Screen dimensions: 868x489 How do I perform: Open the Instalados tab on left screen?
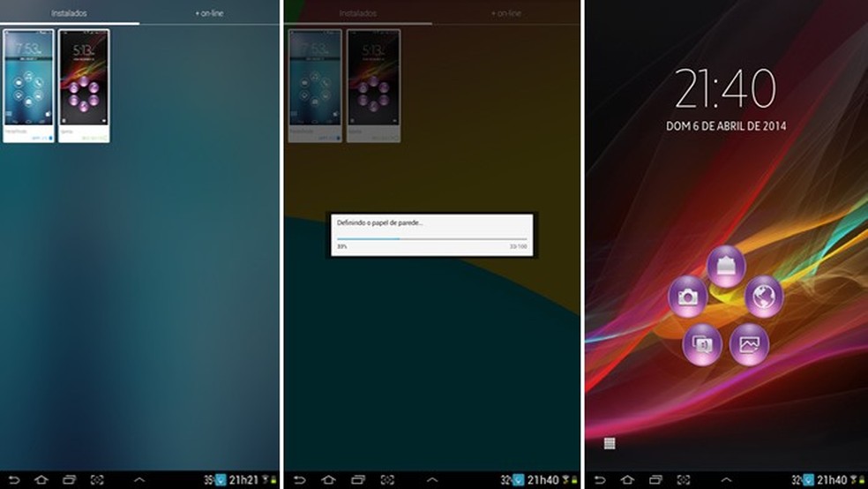coord(69,12)
